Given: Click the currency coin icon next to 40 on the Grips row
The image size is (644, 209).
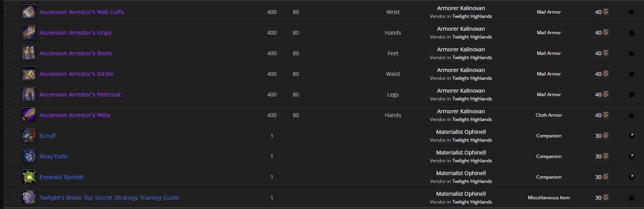Looking at the screenshot, I should click(605, 33).
